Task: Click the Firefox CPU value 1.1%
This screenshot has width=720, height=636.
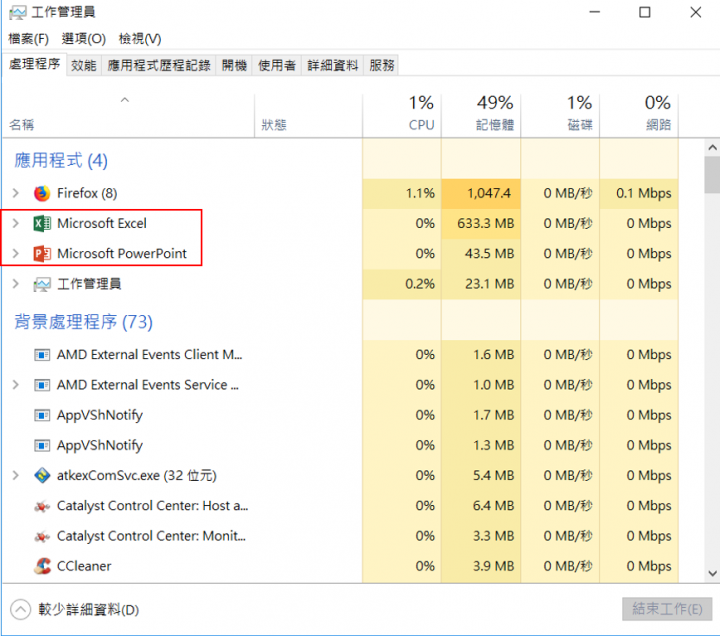Action: (x=420, y=193)
